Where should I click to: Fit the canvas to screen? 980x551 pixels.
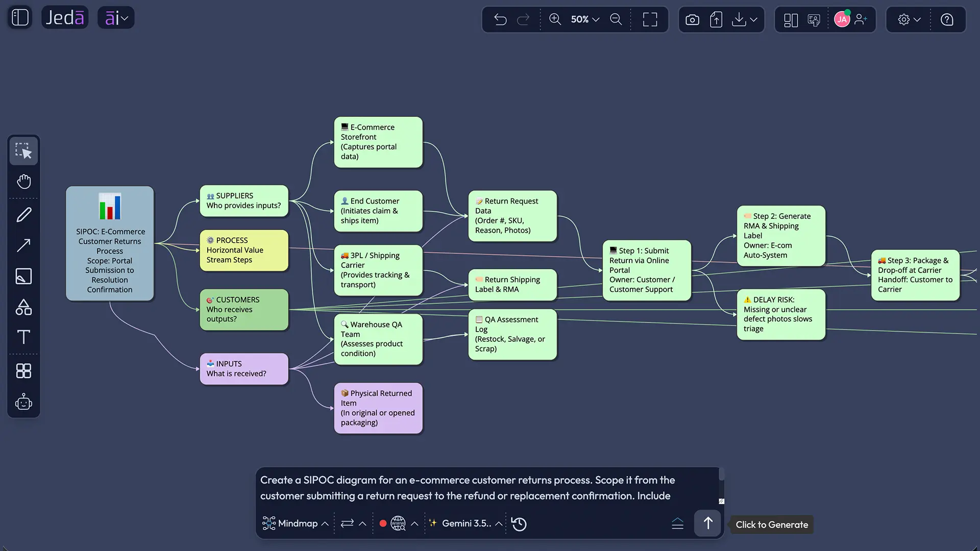650,19
